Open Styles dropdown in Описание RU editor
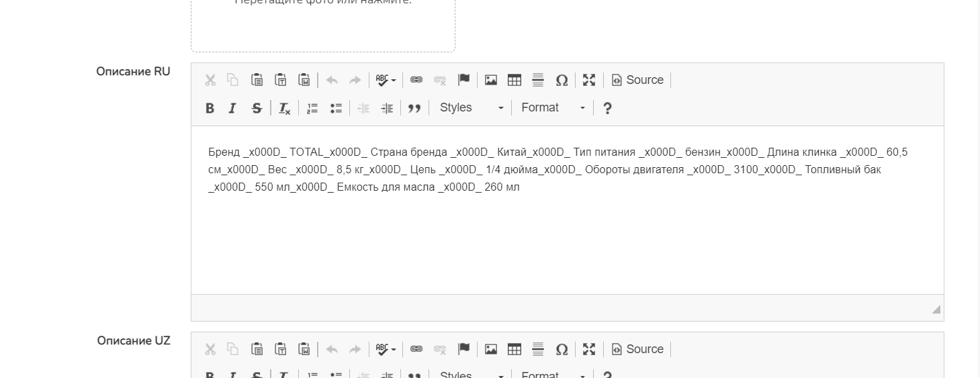 (x=471, y=108)
